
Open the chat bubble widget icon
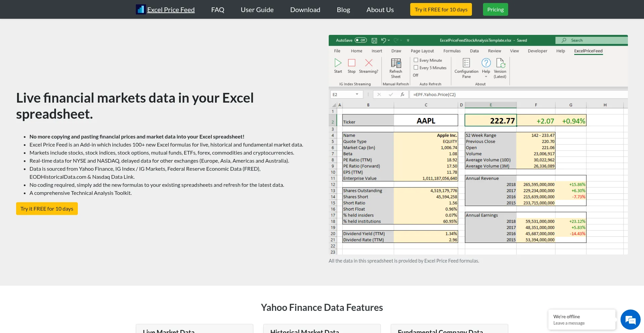pos(630,320)
